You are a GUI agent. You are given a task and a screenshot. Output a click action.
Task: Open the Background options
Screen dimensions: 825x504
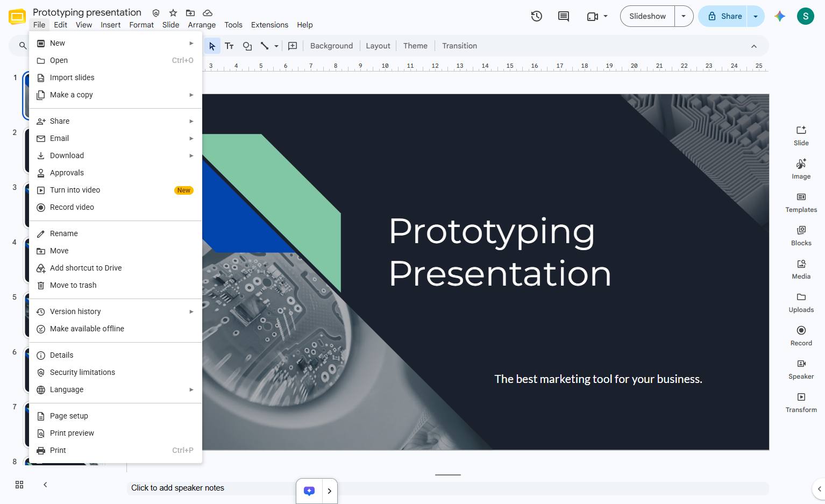[x=331, y=46]
